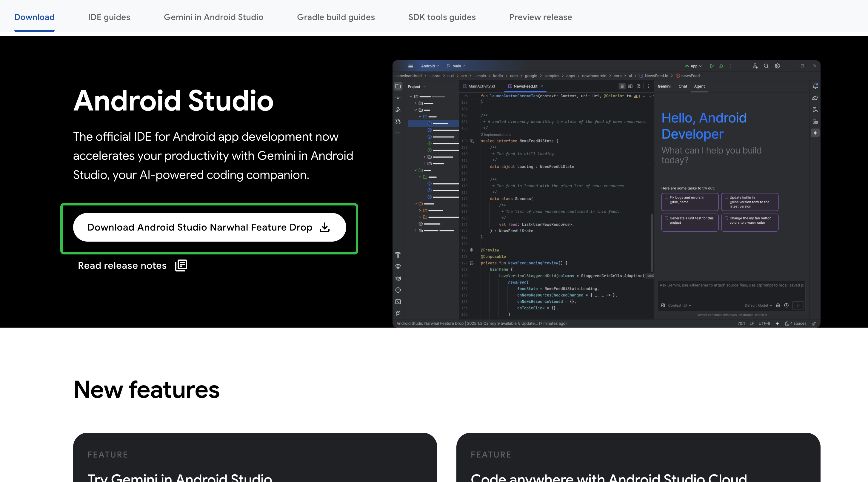The image size is (868, 482).
Task: Expand the main branch dropdown
Action: (456, 66)
